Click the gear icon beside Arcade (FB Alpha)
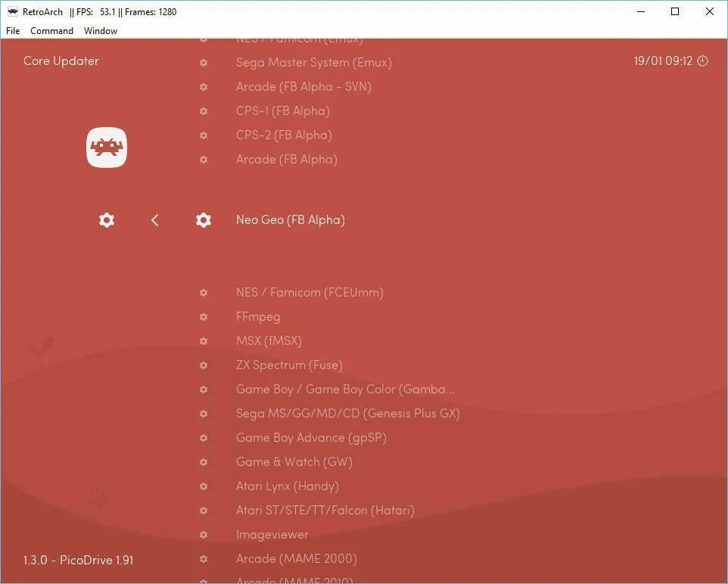 coord(204,159)
